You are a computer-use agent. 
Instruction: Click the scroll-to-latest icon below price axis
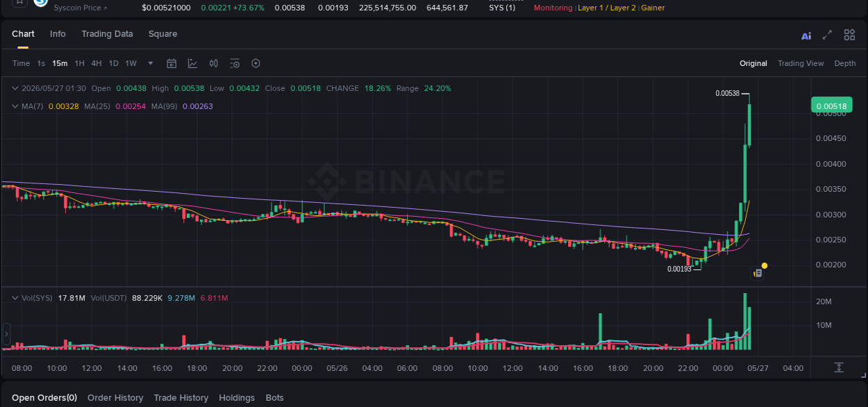coord(839,367)
